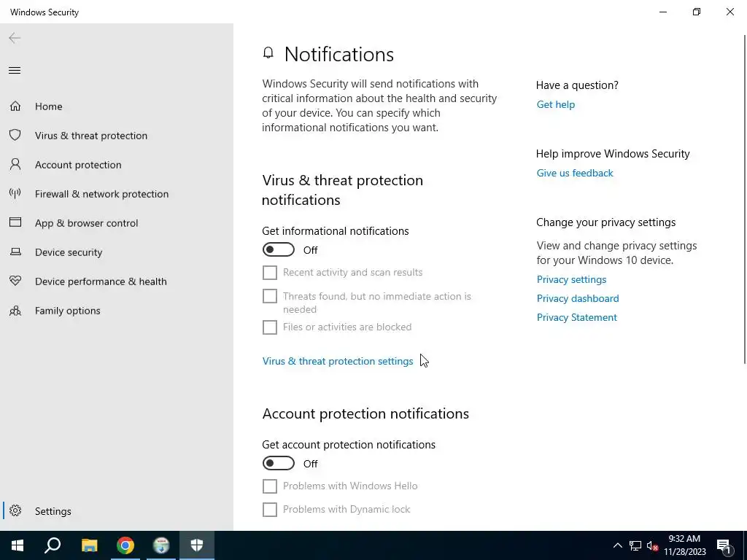
Task: Check Problems with Windows Hello
Action: click(270, 486)
